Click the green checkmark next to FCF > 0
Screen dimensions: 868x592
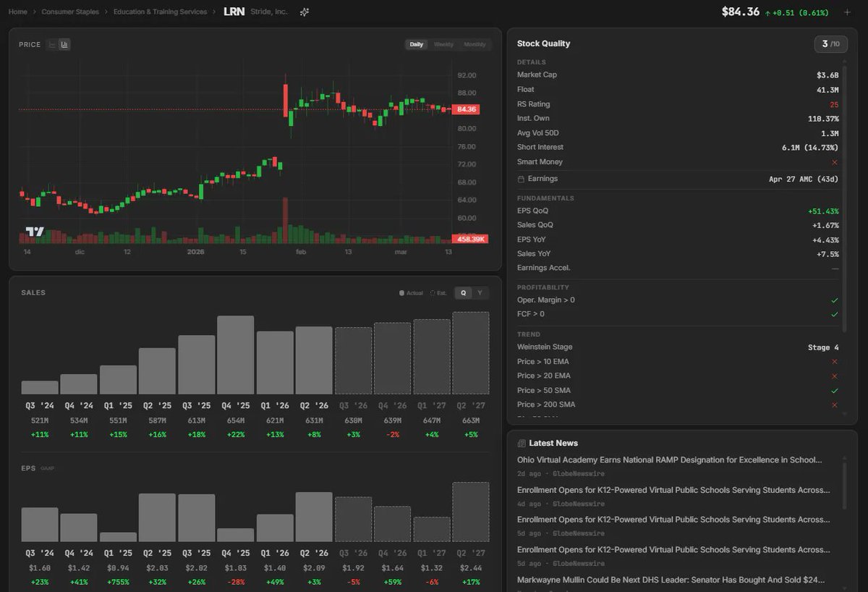tap(833, 314)
